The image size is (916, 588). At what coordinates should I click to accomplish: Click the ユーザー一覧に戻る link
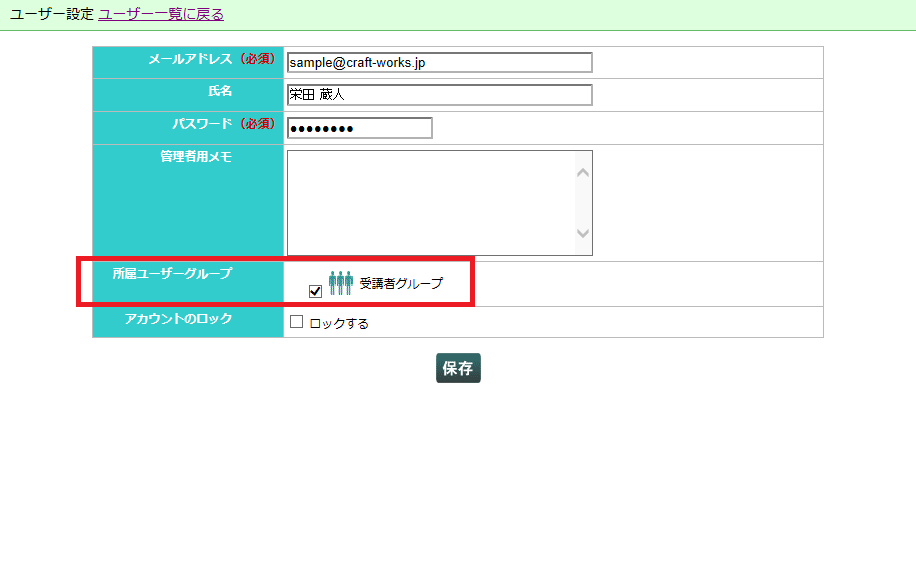pos(161,14)
